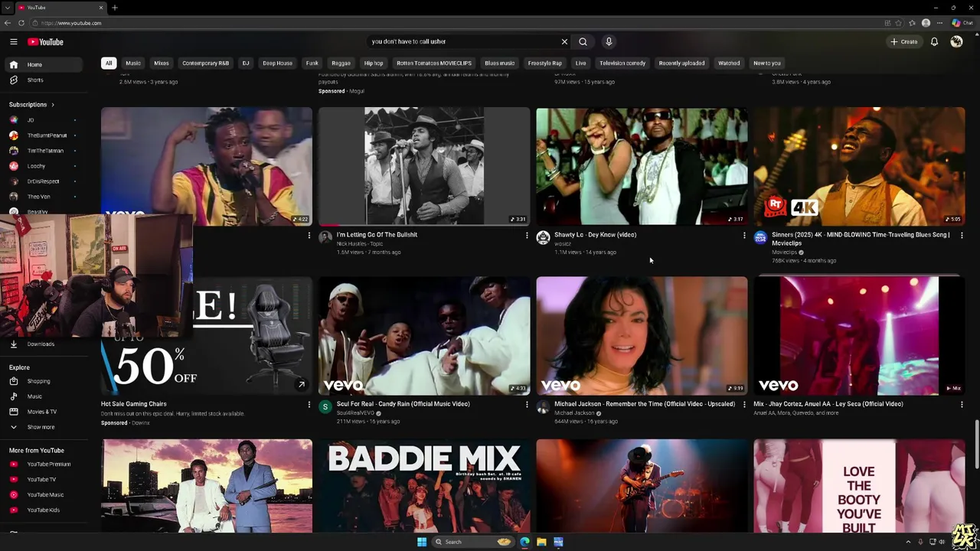Start voice search with microphone icon
The image size is (980, 551).
point(609,42)
